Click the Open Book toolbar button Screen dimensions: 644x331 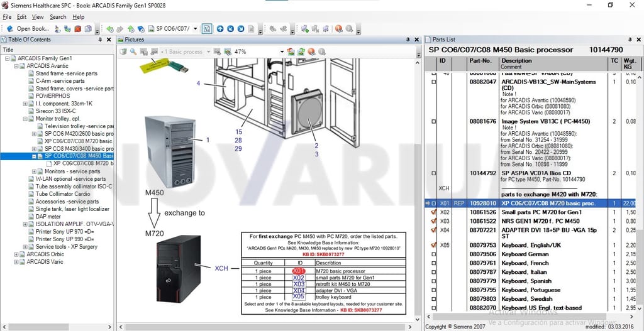click(x=28, y=29)
